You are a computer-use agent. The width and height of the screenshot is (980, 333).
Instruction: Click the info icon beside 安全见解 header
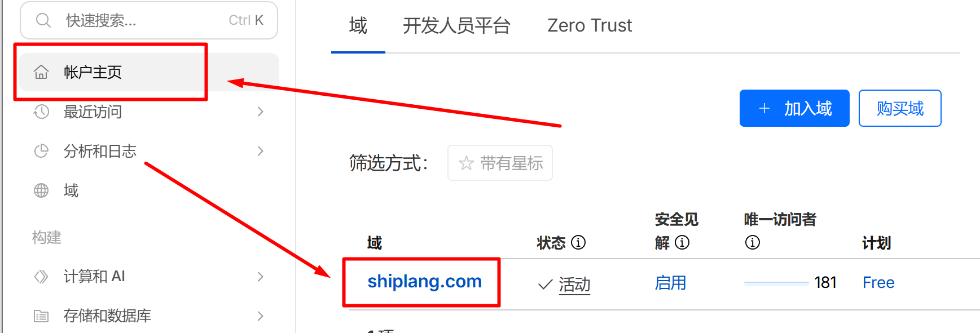click(682, 242)
